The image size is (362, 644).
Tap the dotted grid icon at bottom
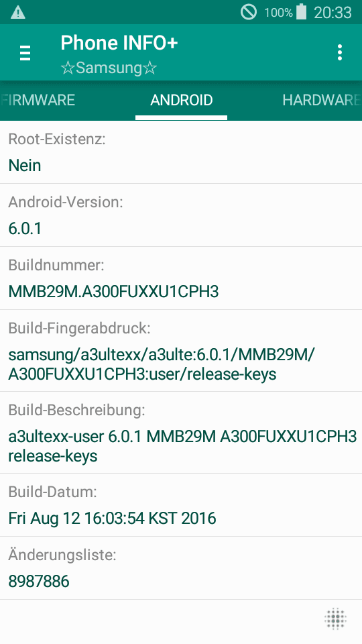click(336, 618)
